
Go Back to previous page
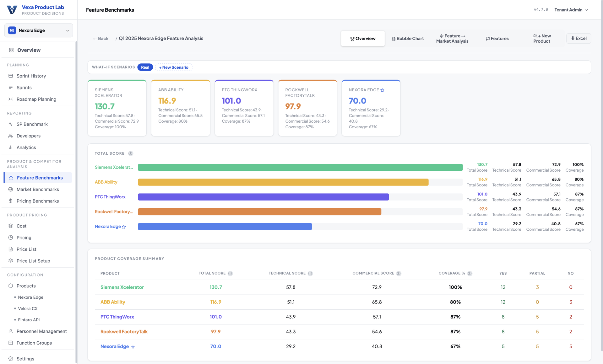click(x=100, y=39)
